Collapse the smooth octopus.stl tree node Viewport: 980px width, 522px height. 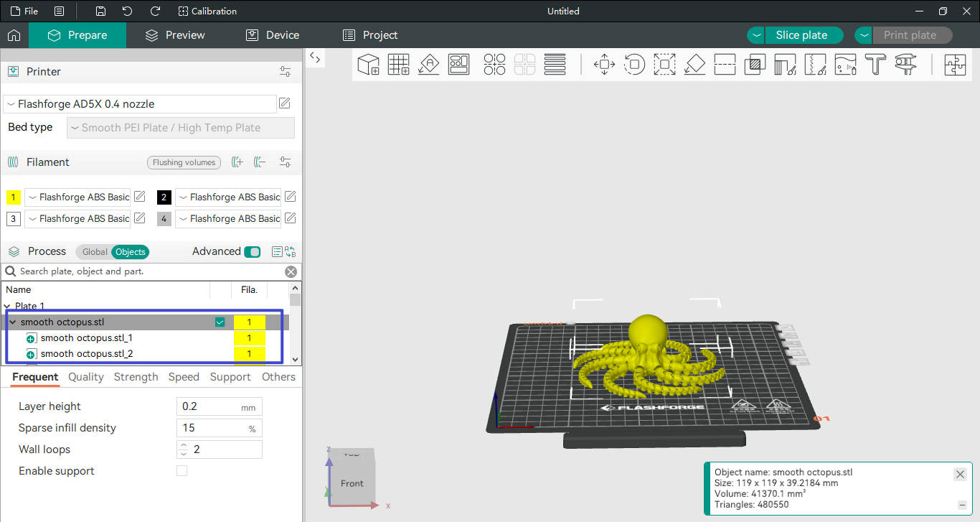click(12, 322)
